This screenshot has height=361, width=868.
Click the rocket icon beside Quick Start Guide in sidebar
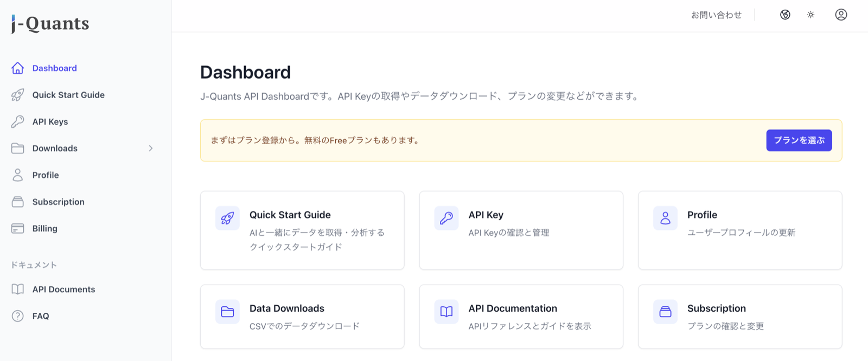(17, 95)
